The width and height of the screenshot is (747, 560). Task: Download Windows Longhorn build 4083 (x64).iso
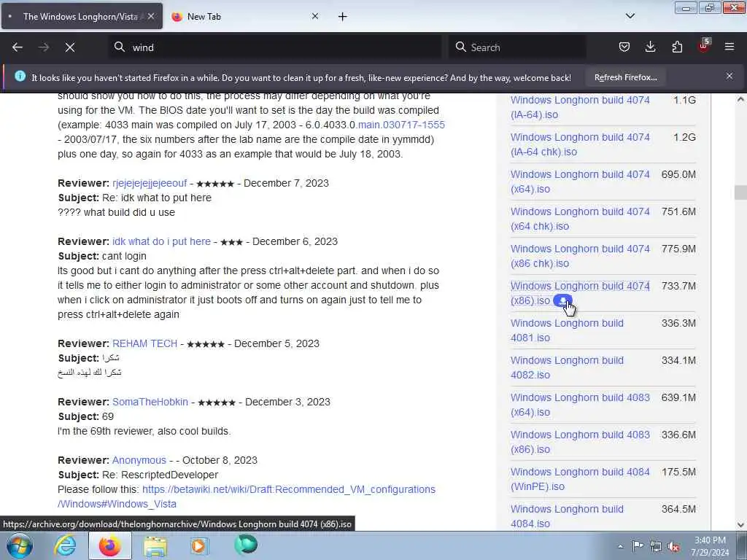click(x=580, y=404)
